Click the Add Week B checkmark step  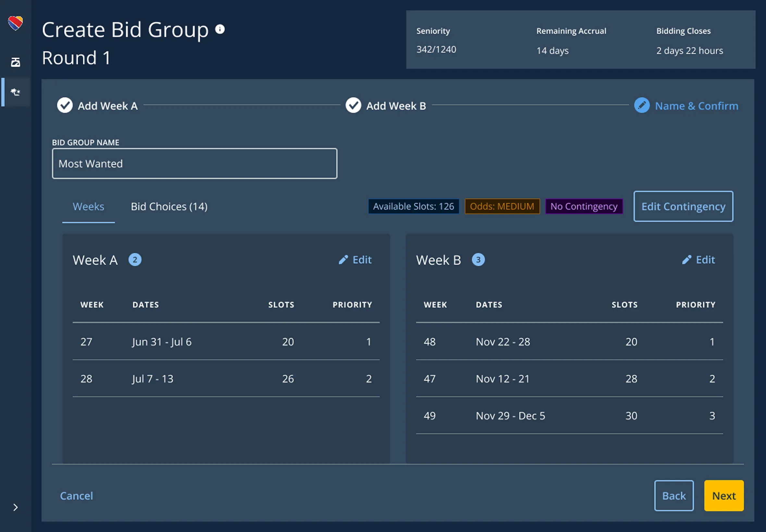click(353, 105)
